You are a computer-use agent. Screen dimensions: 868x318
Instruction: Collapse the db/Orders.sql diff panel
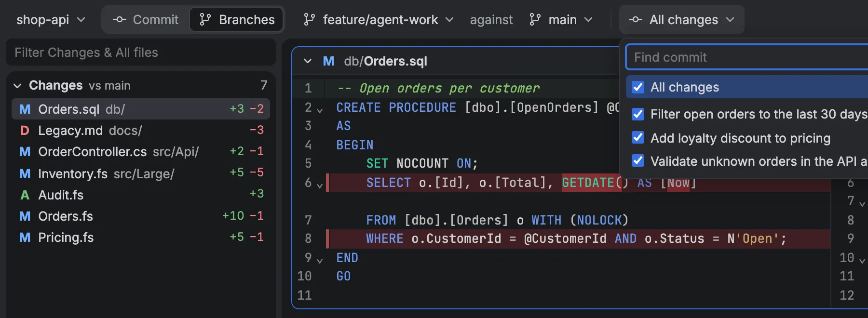click(308, 61)
